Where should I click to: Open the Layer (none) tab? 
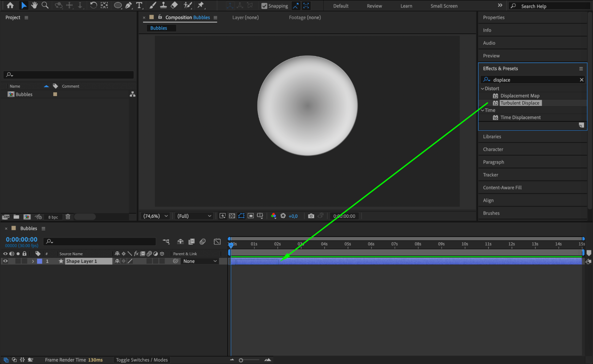click(x=245, y=17)
